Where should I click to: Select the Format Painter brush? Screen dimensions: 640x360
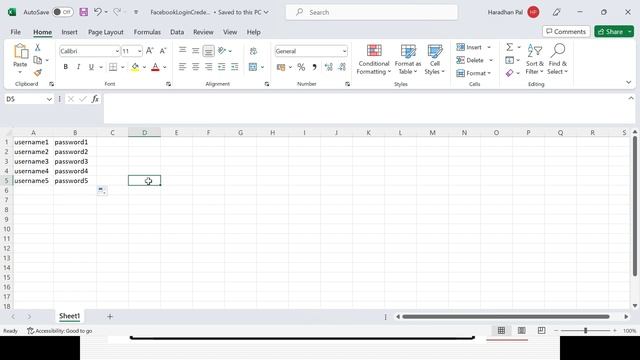[x=38, y=73]
